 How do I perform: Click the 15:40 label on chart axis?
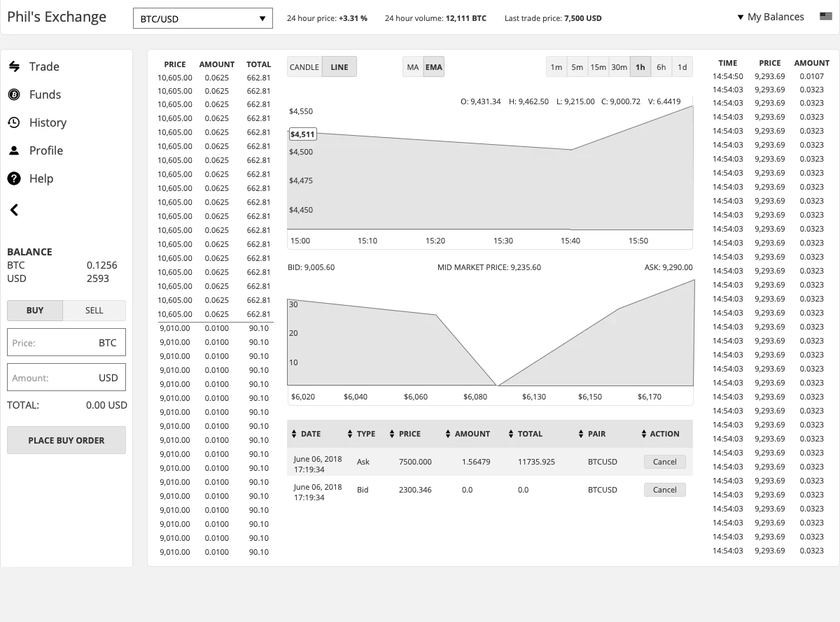570,241
